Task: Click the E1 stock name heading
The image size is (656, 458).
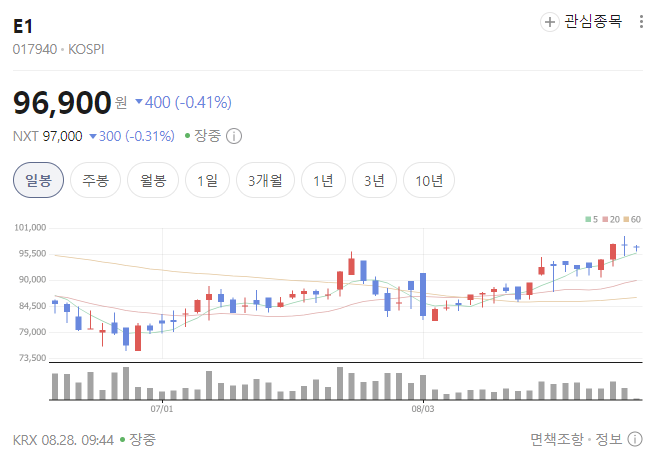Action: [x=23, y=26]
